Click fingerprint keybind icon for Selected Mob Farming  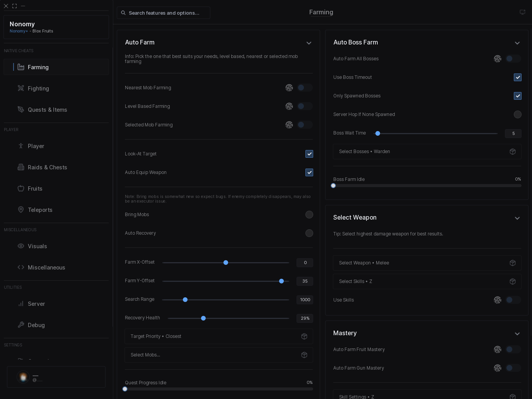click(289, 125)
